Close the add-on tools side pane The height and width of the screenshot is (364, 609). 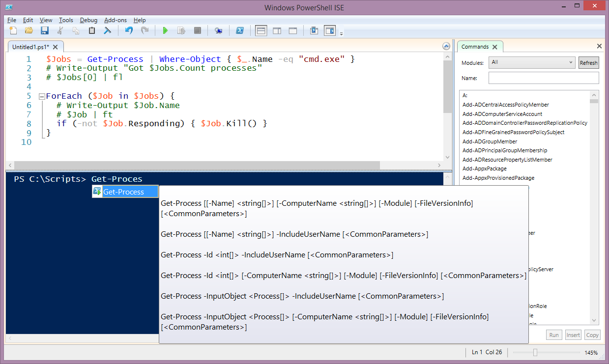[x=599, y=46]
